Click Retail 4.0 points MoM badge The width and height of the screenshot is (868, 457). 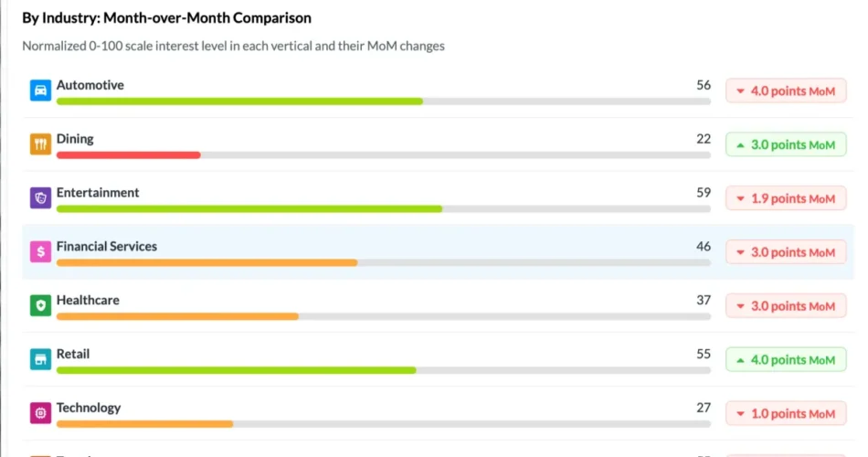786,359
